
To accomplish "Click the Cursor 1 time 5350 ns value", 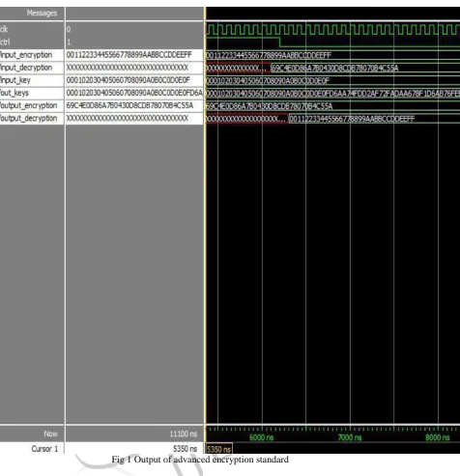I will (185, 449).
